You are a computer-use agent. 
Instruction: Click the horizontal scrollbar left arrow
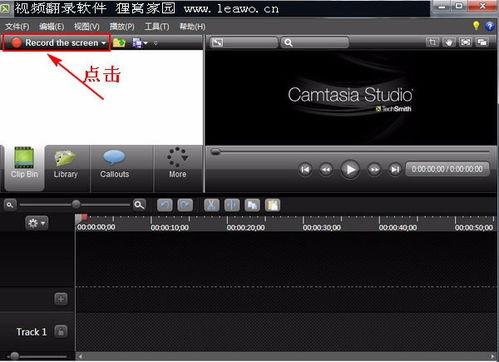80,356
